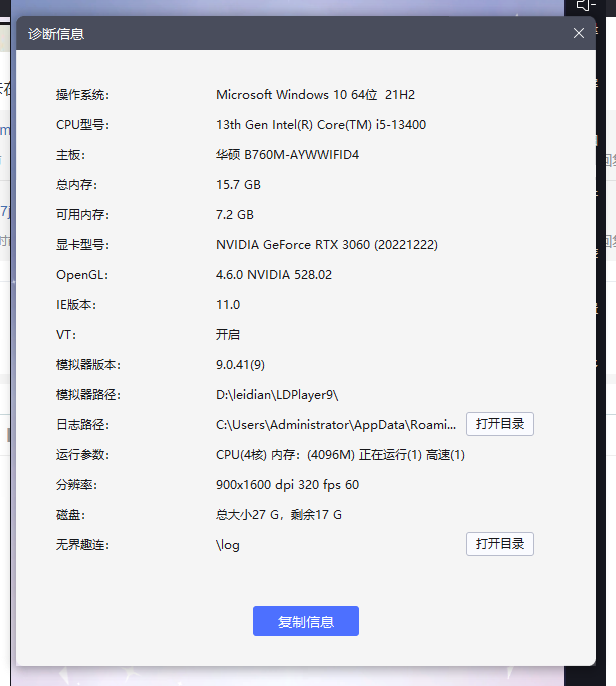The width and height of the screenshot is (616, 686).
Task: Open the 无界趣连 log directory
Action: point(499,544)
